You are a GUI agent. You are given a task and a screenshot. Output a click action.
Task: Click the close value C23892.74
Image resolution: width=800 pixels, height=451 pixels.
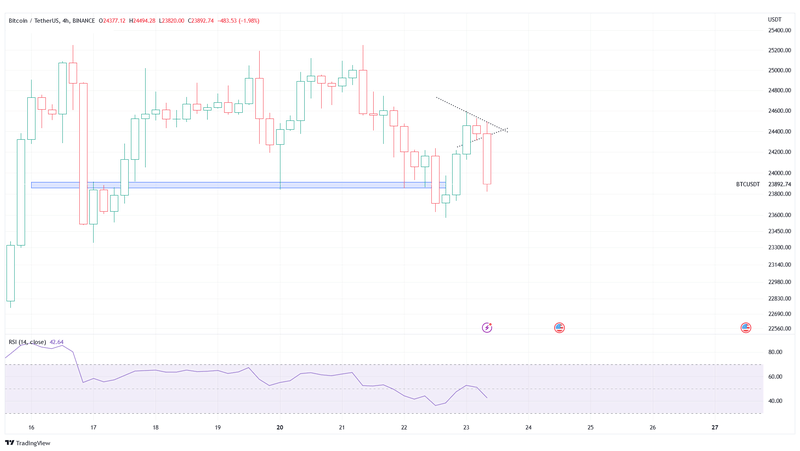click(x=201, y=21)
